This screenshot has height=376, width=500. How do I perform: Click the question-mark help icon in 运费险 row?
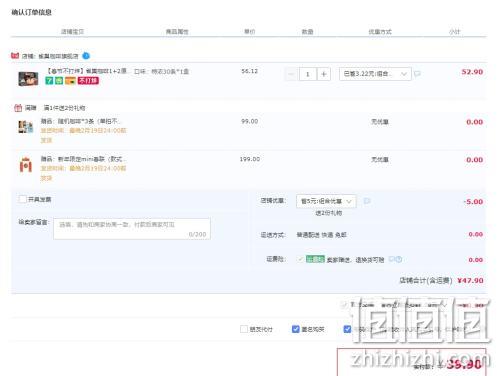399,259
